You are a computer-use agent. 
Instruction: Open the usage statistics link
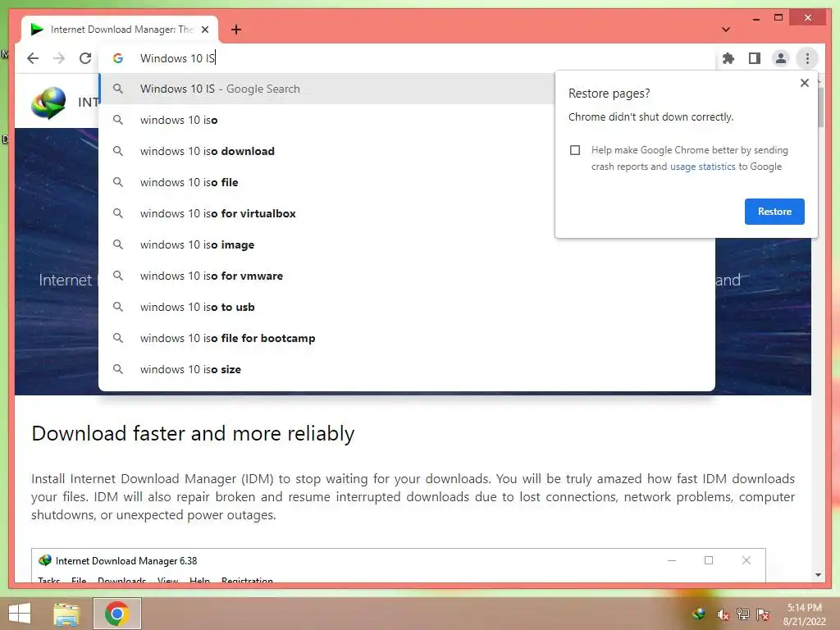702,167
